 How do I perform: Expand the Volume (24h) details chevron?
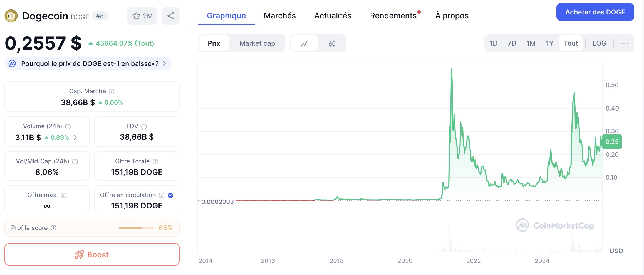pyautogui.click(x=75, y=137)
